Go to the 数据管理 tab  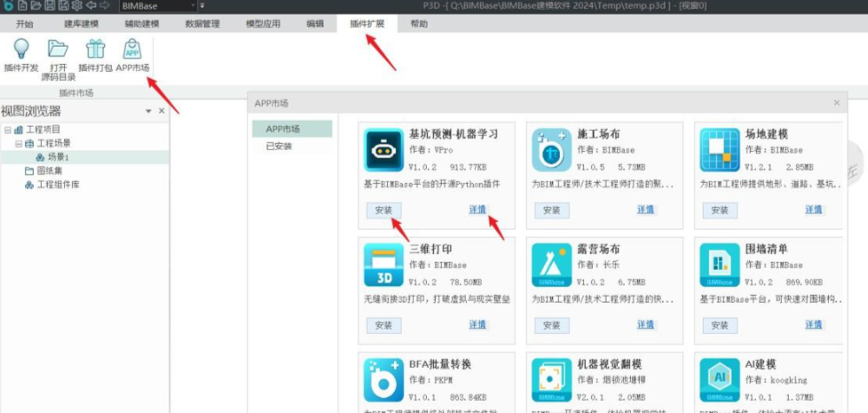(202, 23)
